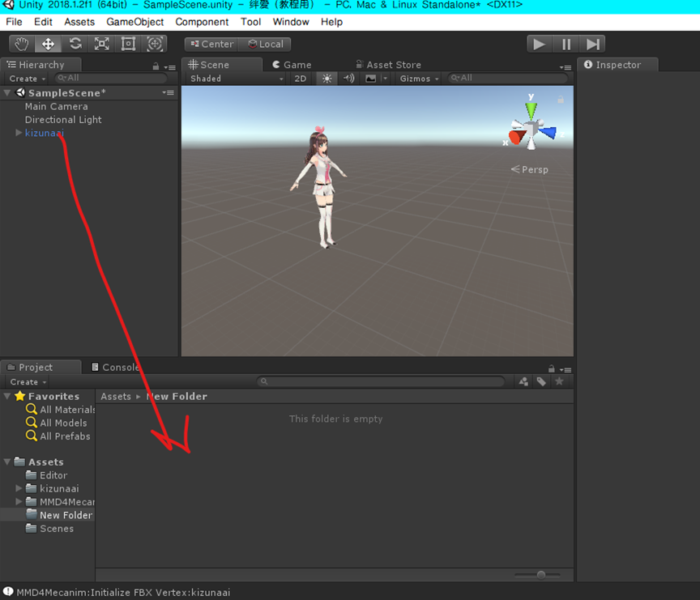Click the Pause button
Viewport: 700px width, 600px height.
click(566, 44)
